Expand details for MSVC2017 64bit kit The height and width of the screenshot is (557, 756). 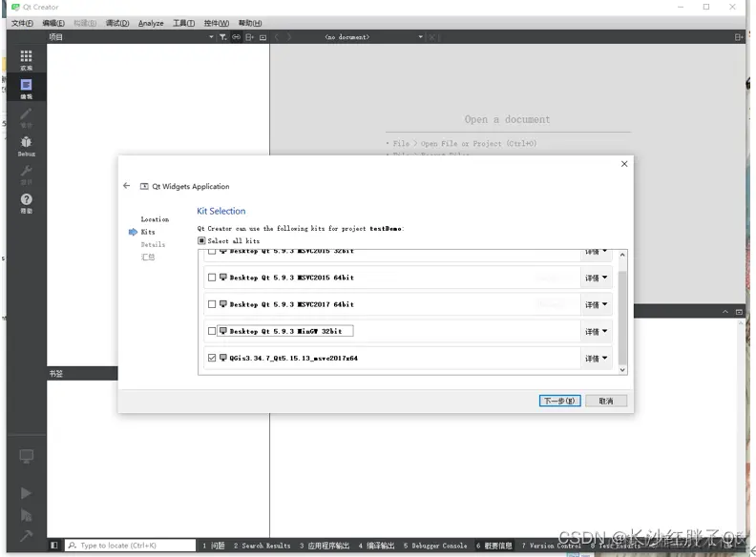tap(597, 304)
